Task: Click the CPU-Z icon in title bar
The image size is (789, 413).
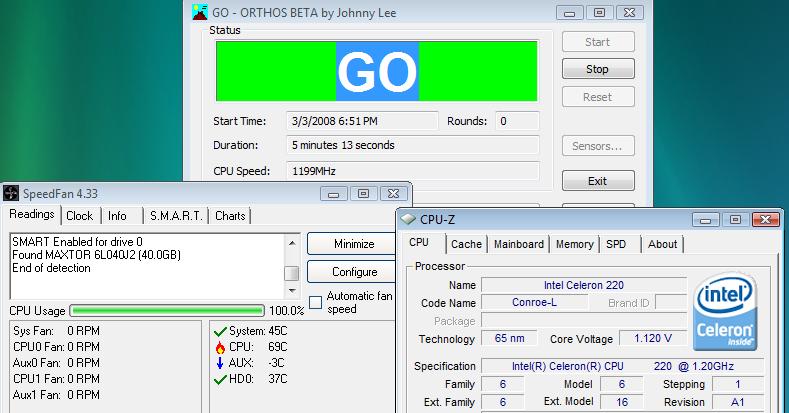Action: pos(408,219)
